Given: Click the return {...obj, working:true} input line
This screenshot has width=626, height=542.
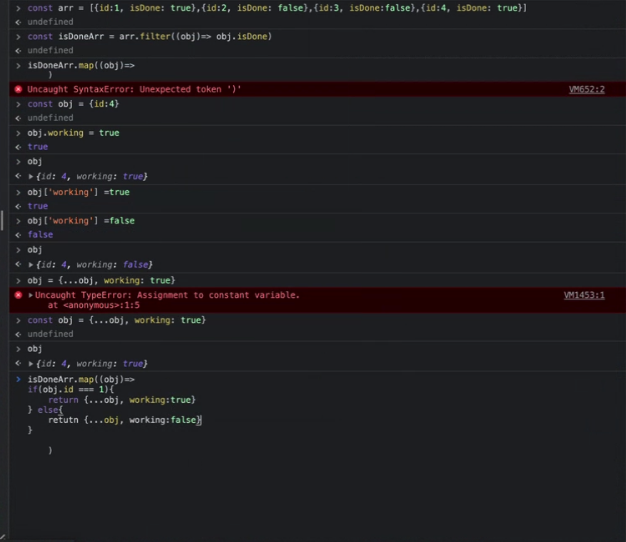Looking at the screenshot, I should coord(122,400).
